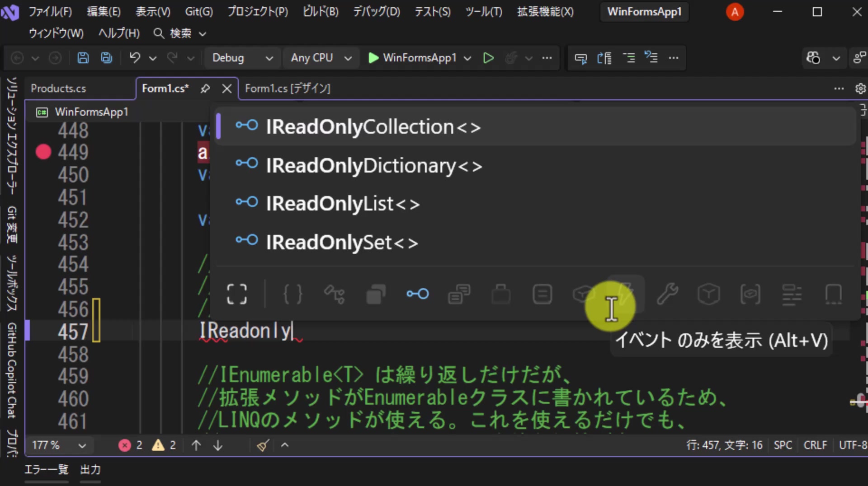This screenshot has width=868, height=486.
Task: Click the breakpoint on line 449
Action: pos(43,152)
